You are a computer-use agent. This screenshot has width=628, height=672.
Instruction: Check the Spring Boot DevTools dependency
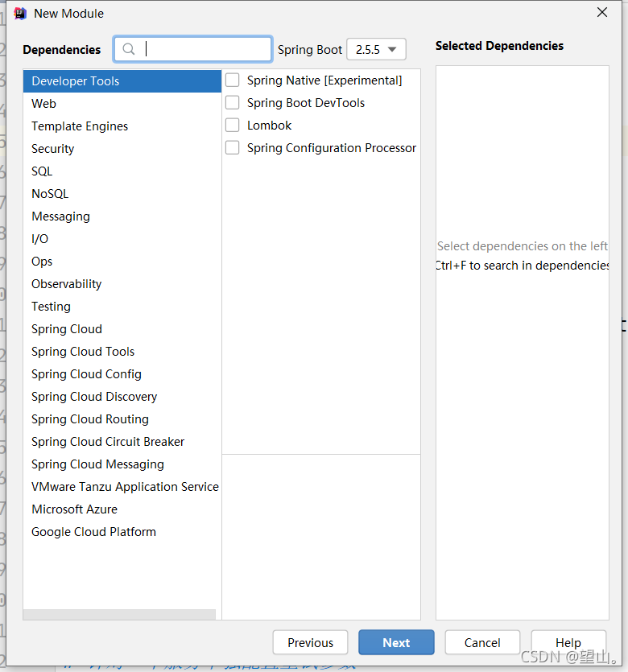point(233,103)
